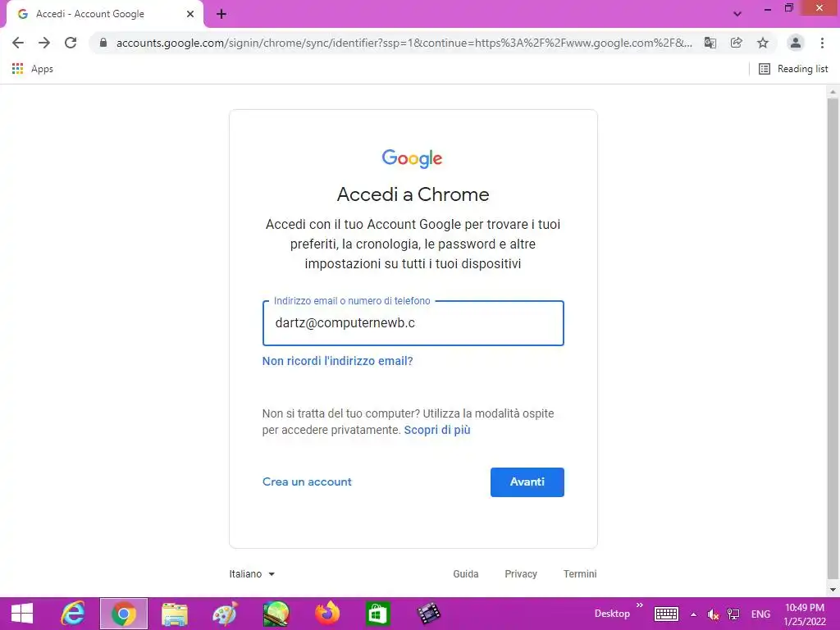Open the Privacy footer link
Image resolution: width=840 pixels, height=630 pixels.
521,573
